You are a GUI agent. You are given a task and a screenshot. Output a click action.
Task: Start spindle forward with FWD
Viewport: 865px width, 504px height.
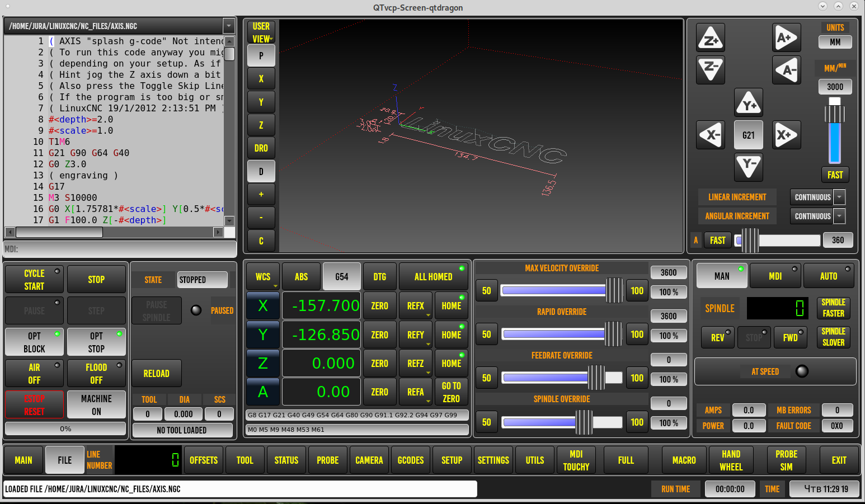(791, 337)
